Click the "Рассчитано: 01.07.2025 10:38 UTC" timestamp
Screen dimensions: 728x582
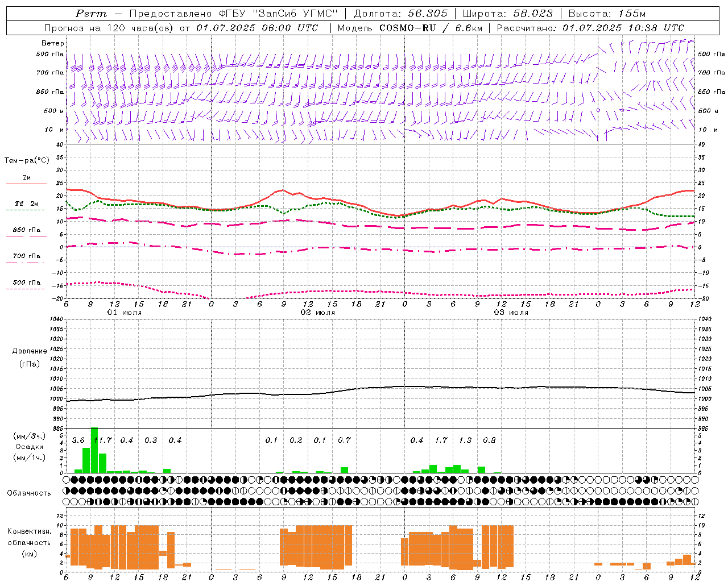click(590, 28)
